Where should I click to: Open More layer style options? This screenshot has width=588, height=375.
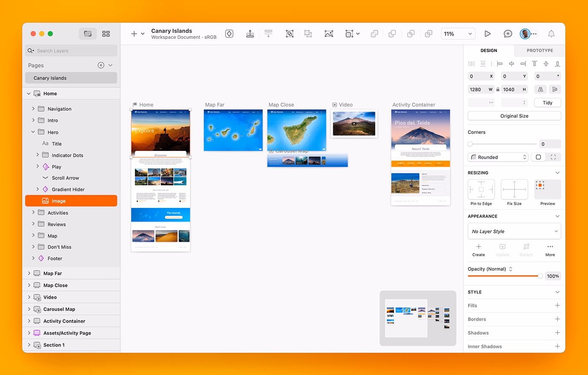click(550, 250)
